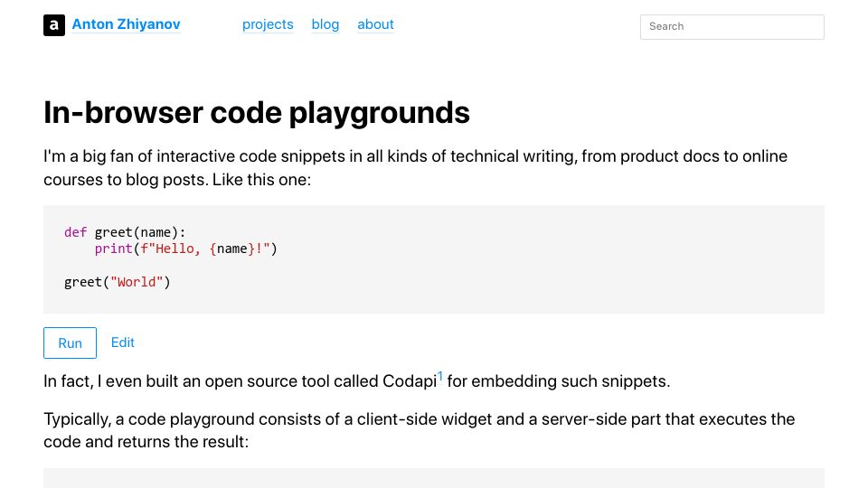
Task: Click the sentence mentioning Codapi tool
Action: click(x=356, y=380)
